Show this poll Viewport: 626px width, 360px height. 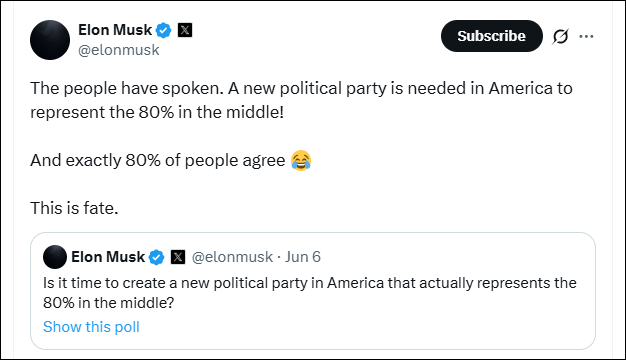(x=91, y=327)
